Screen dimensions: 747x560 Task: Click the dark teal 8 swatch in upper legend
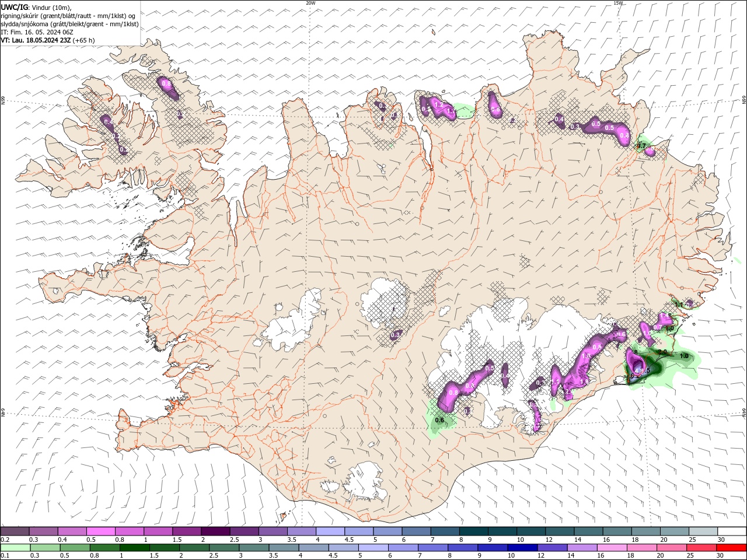coord(474,531)
